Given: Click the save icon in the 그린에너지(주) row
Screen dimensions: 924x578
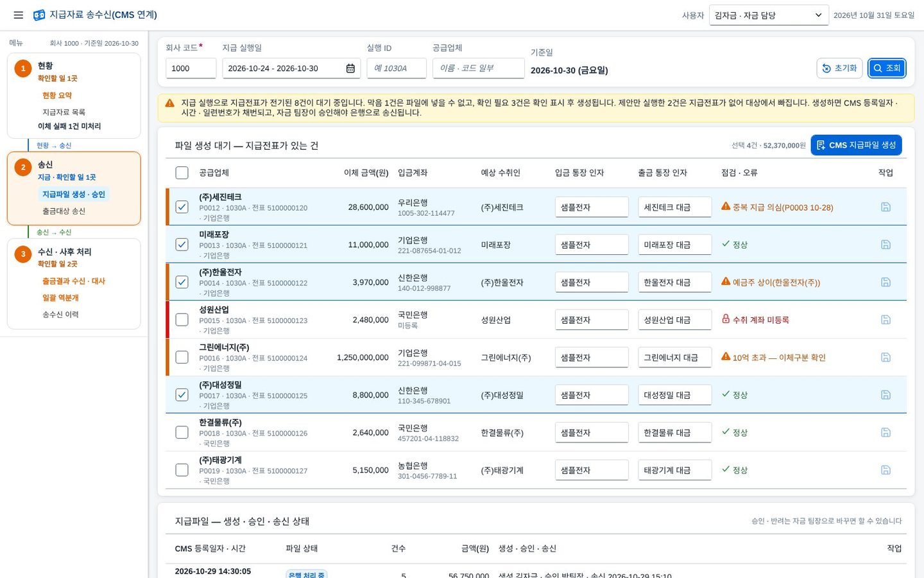Looking at the screenshot, I should [886, 357].
